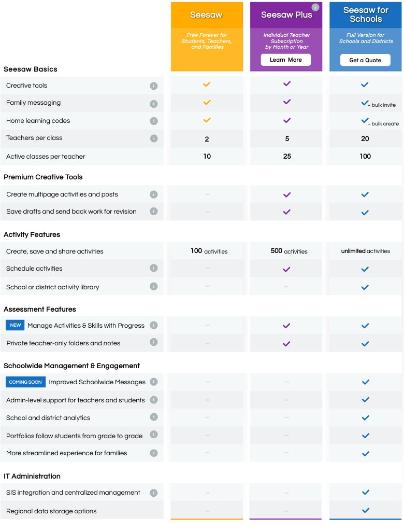Click info icon for Create multipage activities

153,194
